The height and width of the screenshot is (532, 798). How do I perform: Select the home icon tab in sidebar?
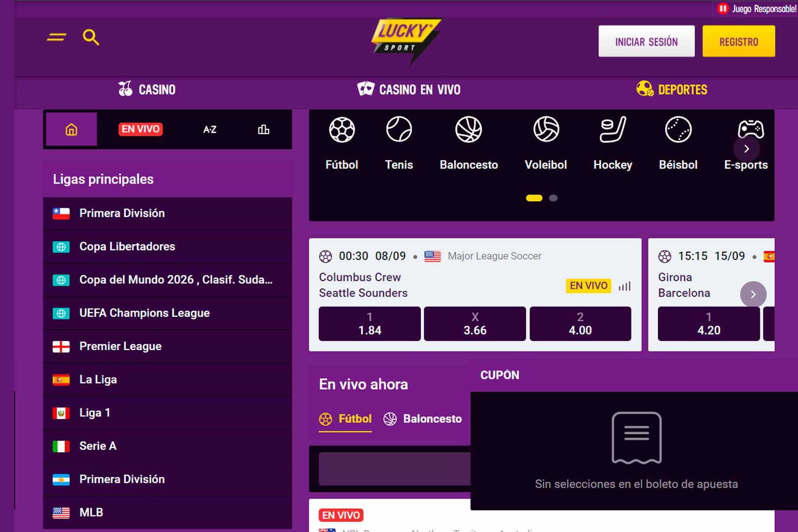71,129
